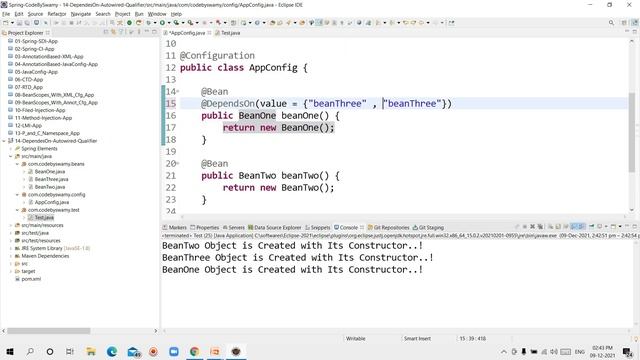Switch to the Java perspective icon
The image size is (640, 360).
[634, 23]
